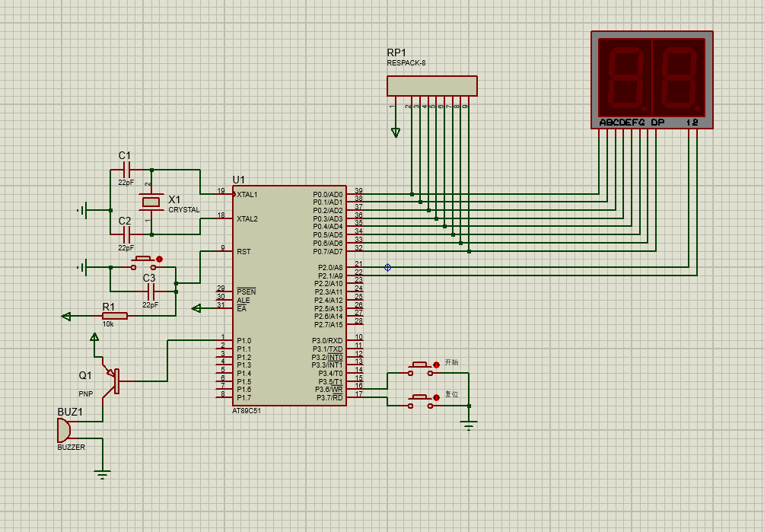Click the X1 crystal component

coord(151,202)
